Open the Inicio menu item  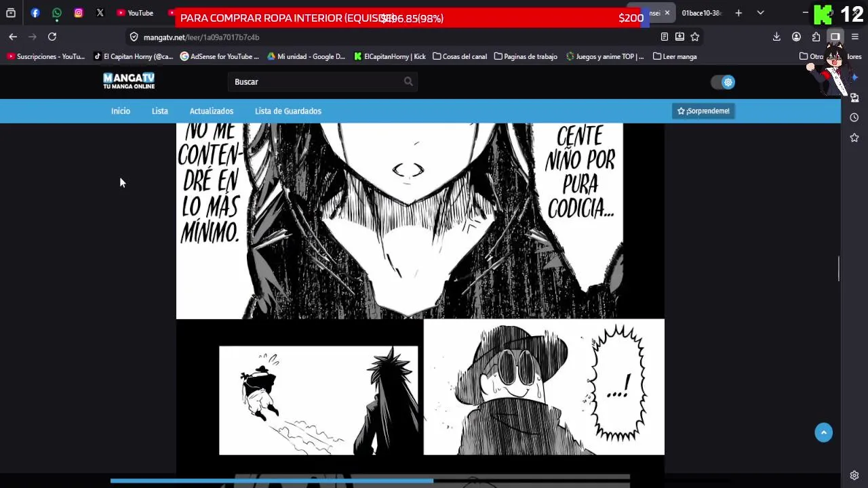121,111
